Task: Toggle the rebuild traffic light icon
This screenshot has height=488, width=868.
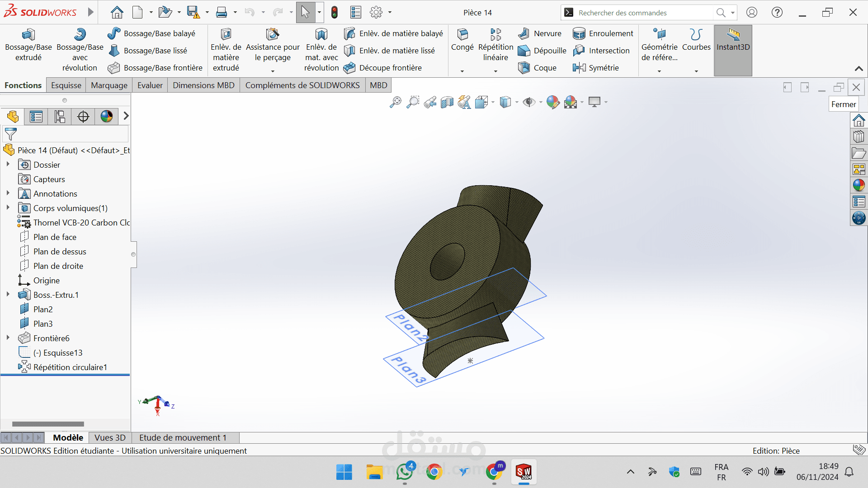Action: tap(335, 12)
